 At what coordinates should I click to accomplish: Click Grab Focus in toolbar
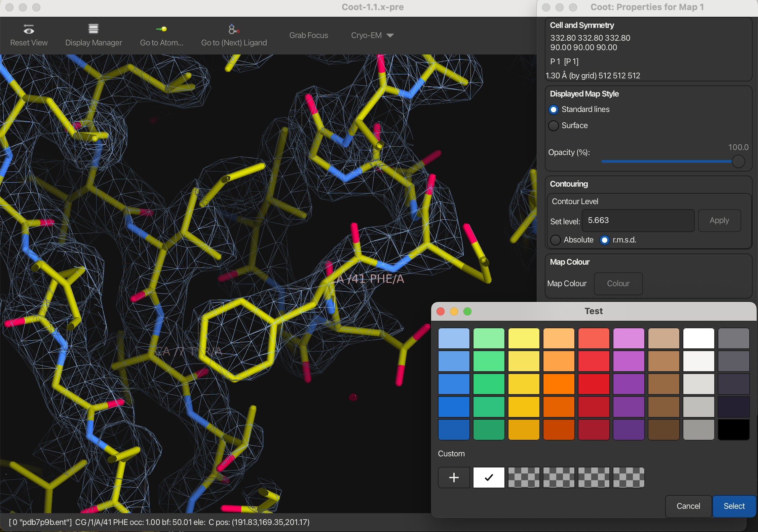(308, 35)
